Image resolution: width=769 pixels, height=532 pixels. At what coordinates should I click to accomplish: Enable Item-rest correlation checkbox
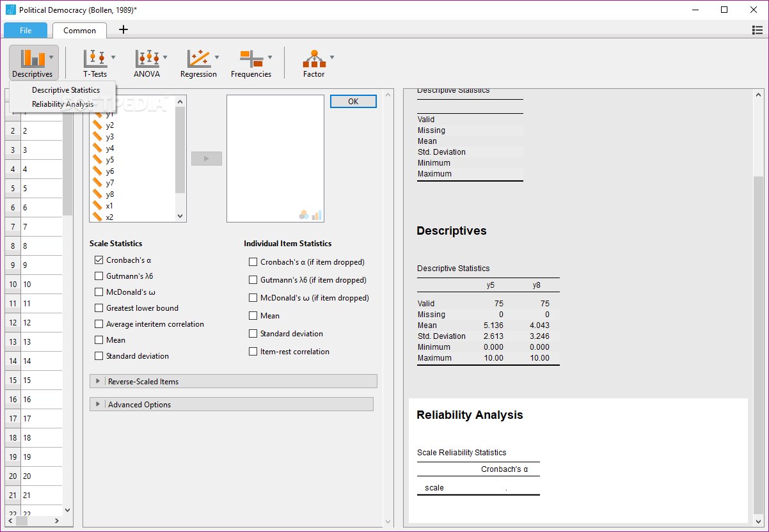point(253,352)
